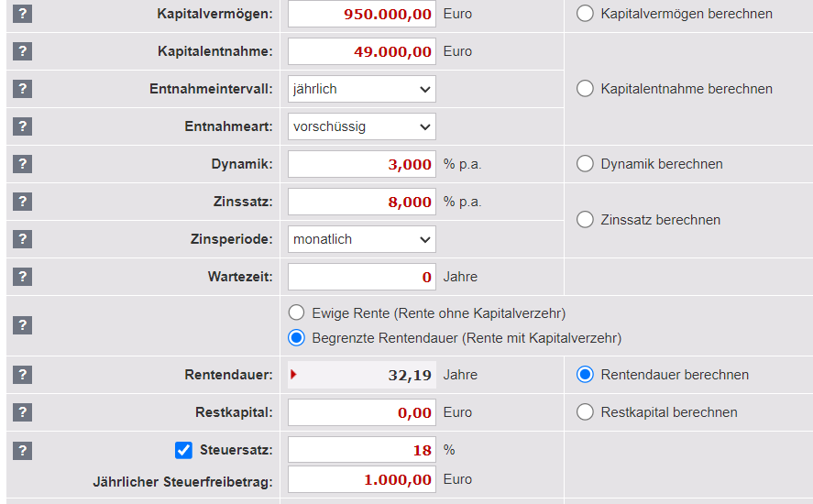Click the help icon beside Zinssatz
Screen dimensions: 813x504
coord(23,202)
